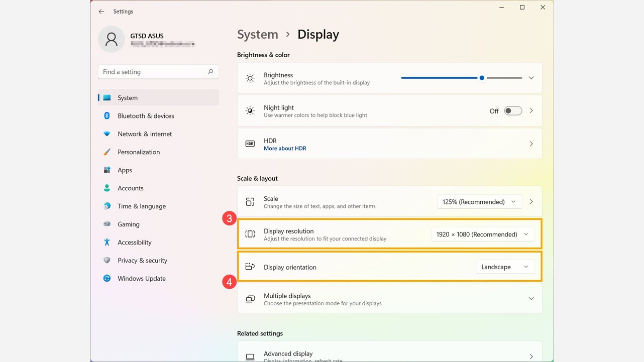Screen dimensions: 644x362
Task: Click the Gaming controller icon
Action: 107,224
